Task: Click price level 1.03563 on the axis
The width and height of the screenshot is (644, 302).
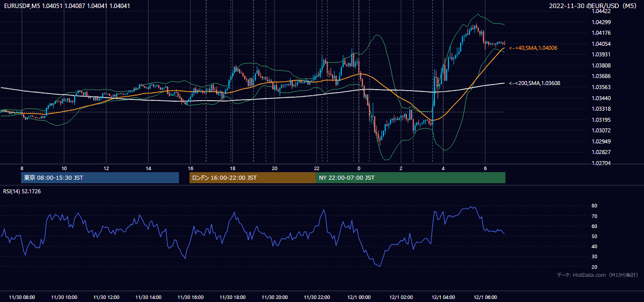Action: point(601,87)
